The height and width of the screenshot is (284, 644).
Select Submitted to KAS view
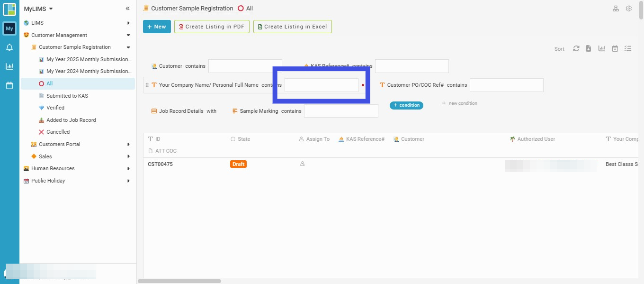(67, 96)
